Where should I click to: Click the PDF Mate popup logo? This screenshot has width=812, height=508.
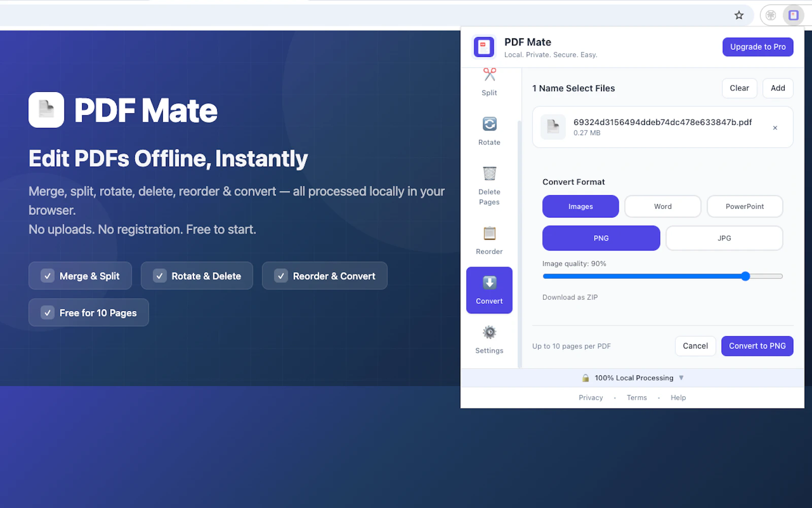pyautogui.click(x=484, y=47)
